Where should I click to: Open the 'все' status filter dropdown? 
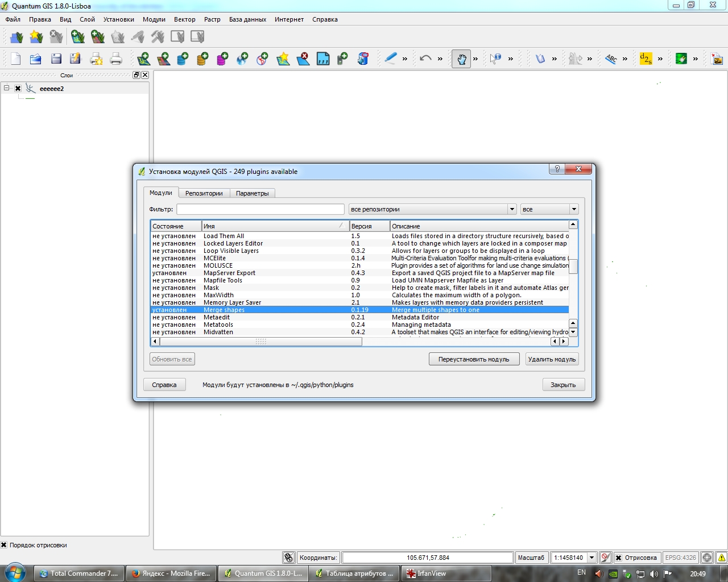(549, 209)
